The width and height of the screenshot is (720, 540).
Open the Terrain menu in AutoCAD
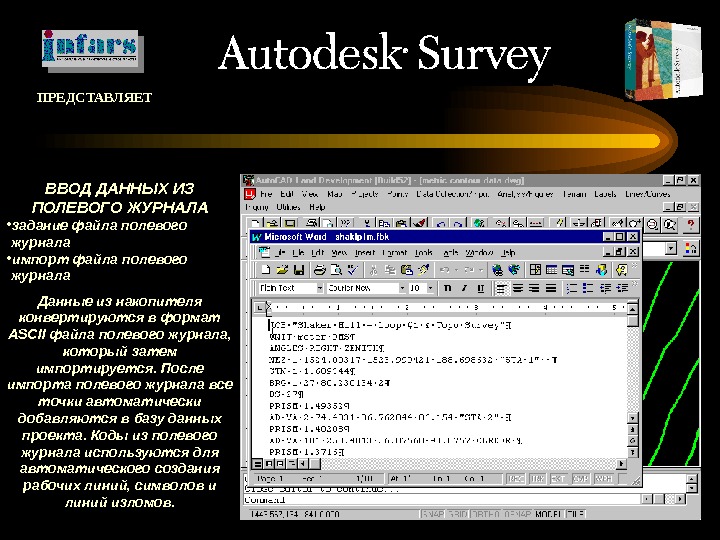574,194
